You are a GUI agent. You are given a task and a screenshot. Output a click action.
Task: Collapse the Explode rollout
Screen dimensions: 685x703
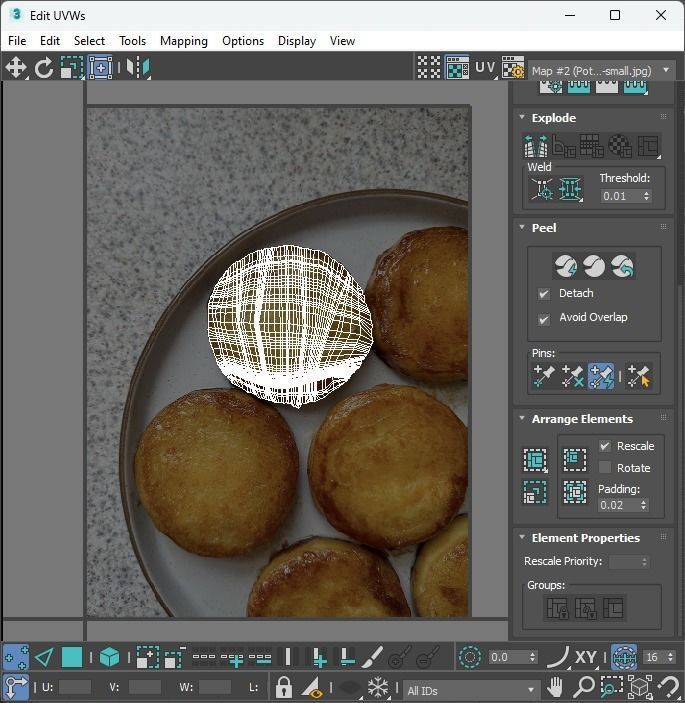522,117
